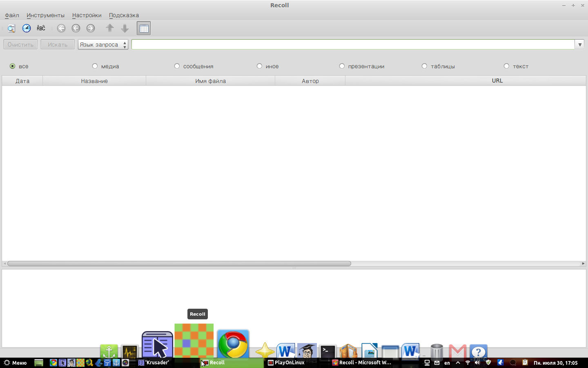Image resolution: width=588 pixels, height=368 pixels.
Task: Choose the 'таблицы' category radio button
Action: [x=425, y=66]
